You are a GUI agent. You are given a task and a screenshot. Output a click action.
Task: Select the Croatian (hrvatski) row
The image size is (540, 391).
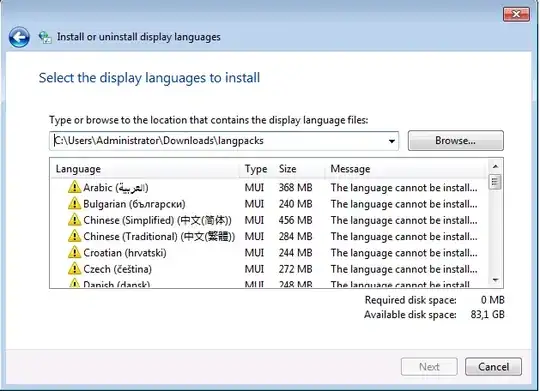click(269, 253)
